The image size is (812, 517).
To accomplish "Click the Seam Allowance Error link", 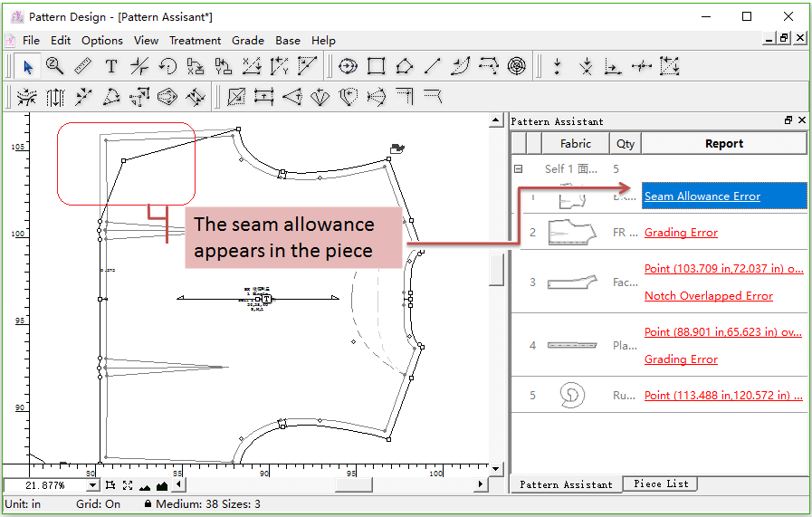I will (x=702, y=196).
